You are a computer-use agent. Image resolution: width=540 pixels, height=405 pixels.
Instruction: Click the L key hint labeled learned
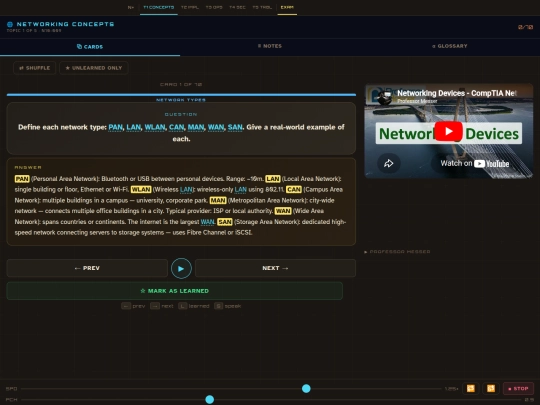(x=183, y=306)
